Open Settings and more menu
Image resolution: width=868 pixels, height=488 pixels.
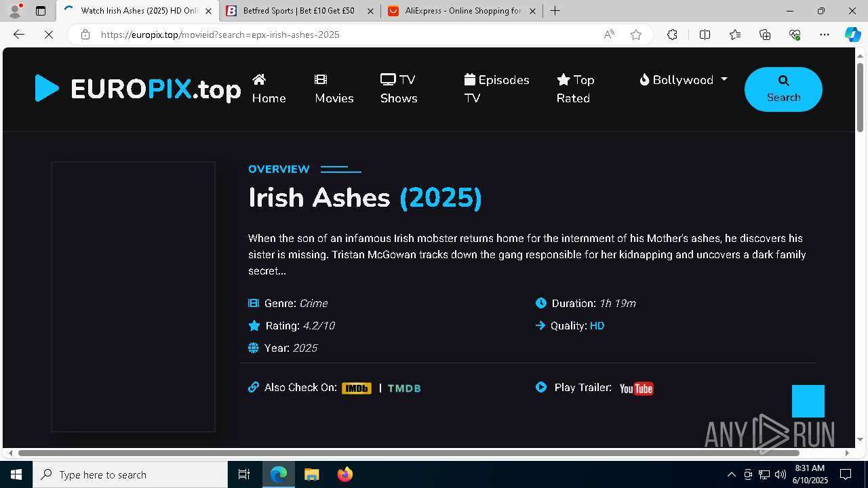(x=825, y=35)
